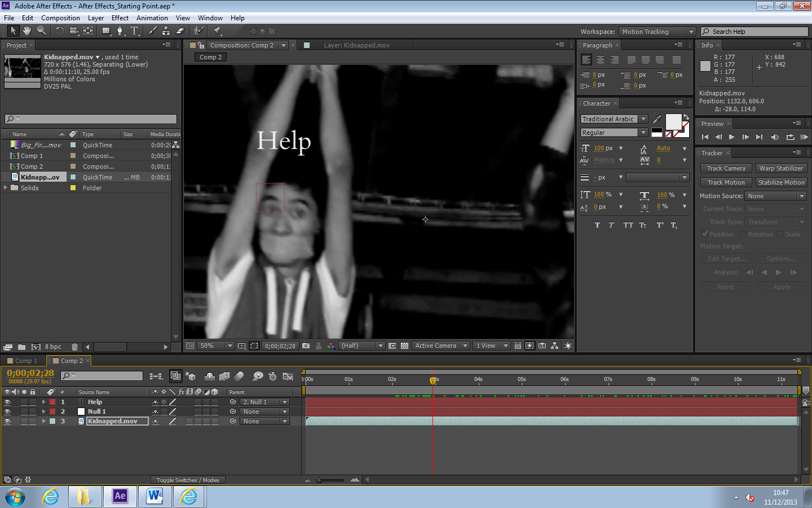This screenshot has width=812, height=508.
Task: Click the Take Snapshot camera icon
Action: tap(306, 345)
